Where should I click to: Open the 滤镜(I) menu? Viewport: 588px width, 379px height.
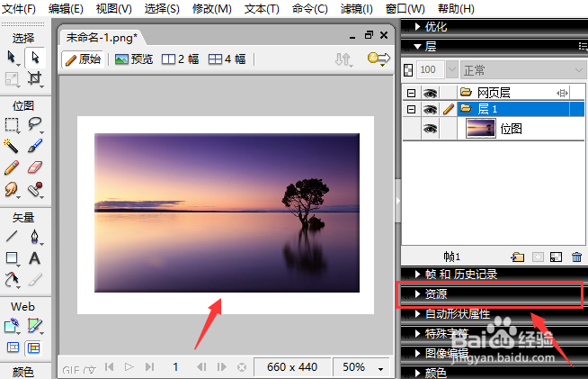tap(356, 9)
